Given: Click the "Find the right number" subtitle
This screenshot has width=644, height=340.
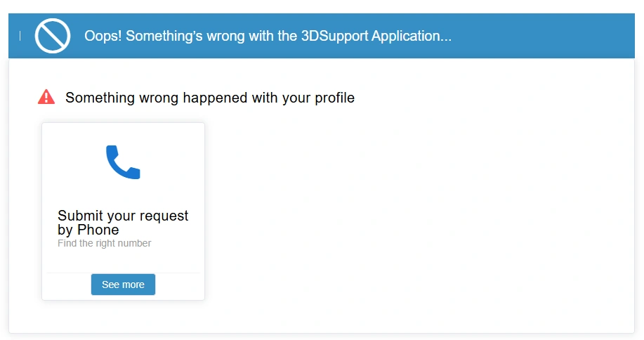Looking at the screenshot, I should [105, 244].
